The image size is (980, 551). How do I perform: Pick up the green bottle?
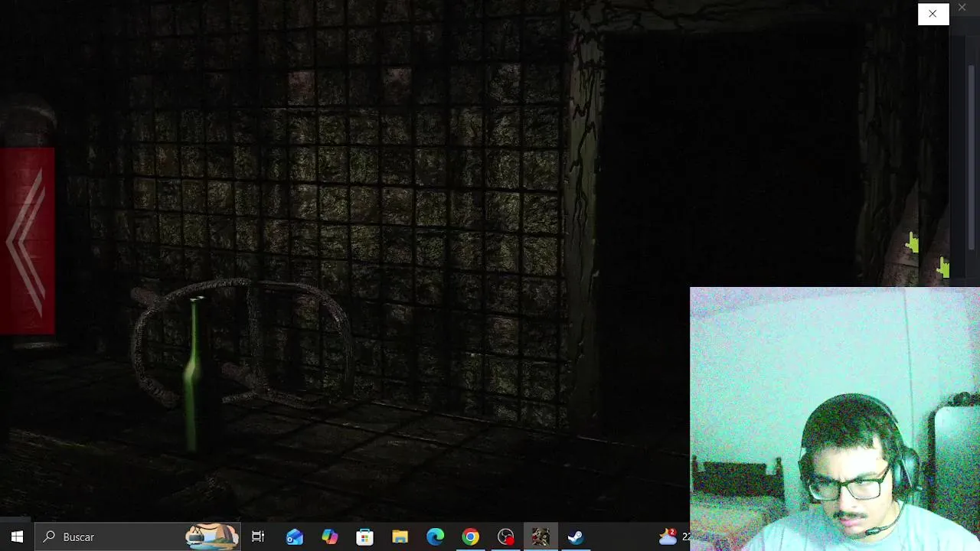pyautogui.click(x=194, y=373)
